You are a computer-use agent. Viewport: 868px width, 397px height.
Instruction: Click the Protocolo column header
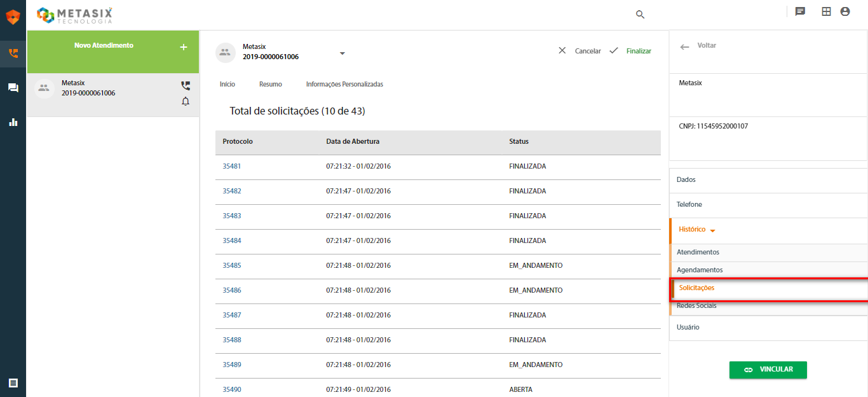click(238, 141)
